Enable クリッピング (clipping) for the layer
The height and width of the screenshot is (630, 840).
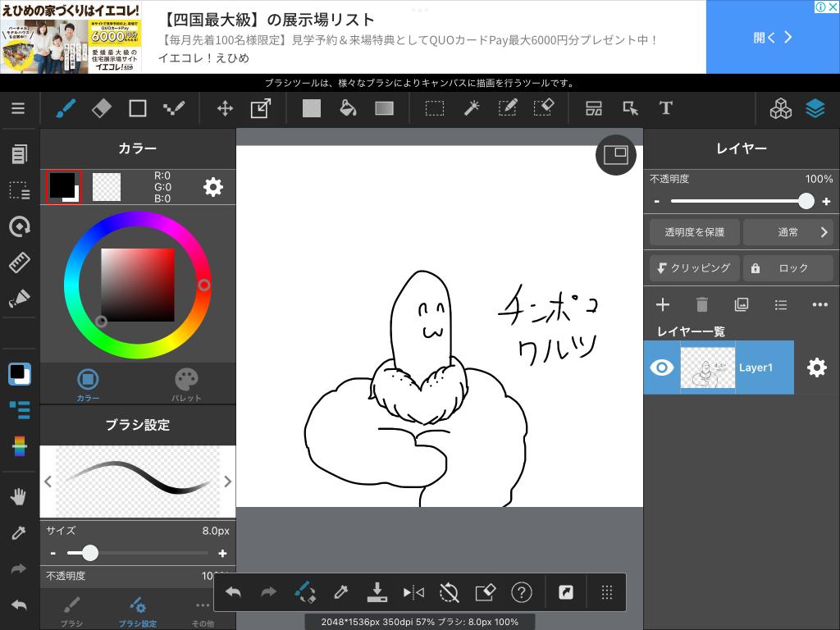694,268
